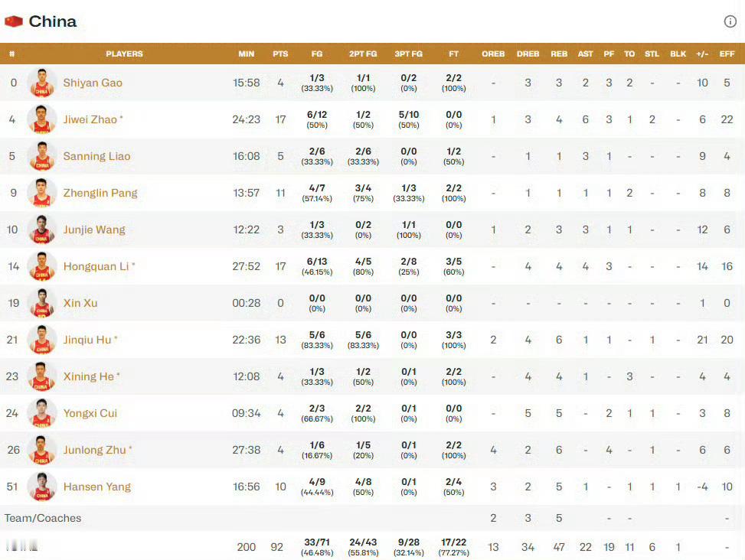Image resolution: width=745 pixels, height=560 pixels.
Task: Select Xin Xu's minutes 00:28
Action: pyautogui.click(x=246, y=303)
